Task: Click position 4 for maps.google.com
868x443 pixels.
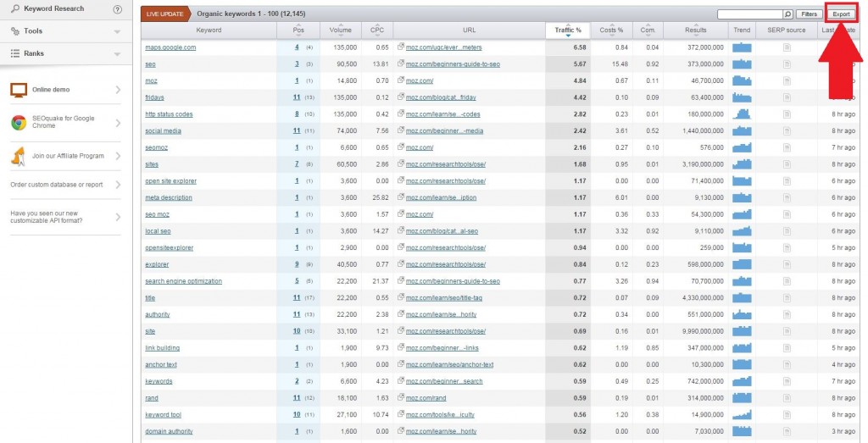Action: [297, 47]
